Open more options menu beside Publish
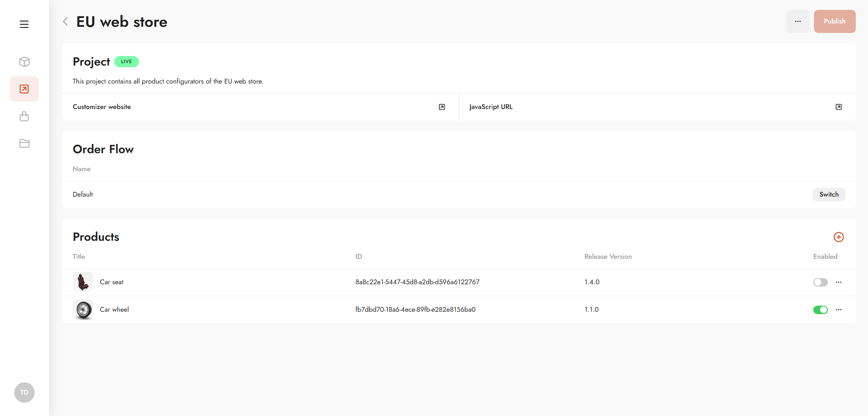Screen dimensions: 868x416 798,21
